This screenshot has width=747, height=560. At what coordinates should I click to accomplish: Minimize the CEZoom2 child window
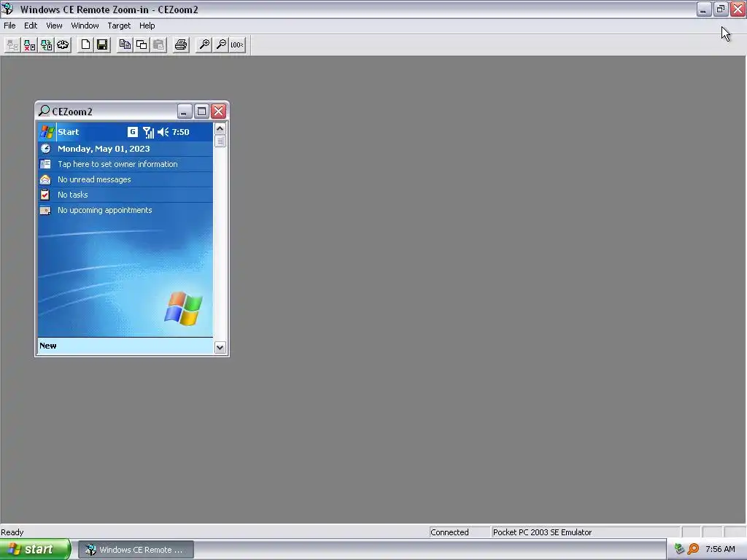click(185, 112)
